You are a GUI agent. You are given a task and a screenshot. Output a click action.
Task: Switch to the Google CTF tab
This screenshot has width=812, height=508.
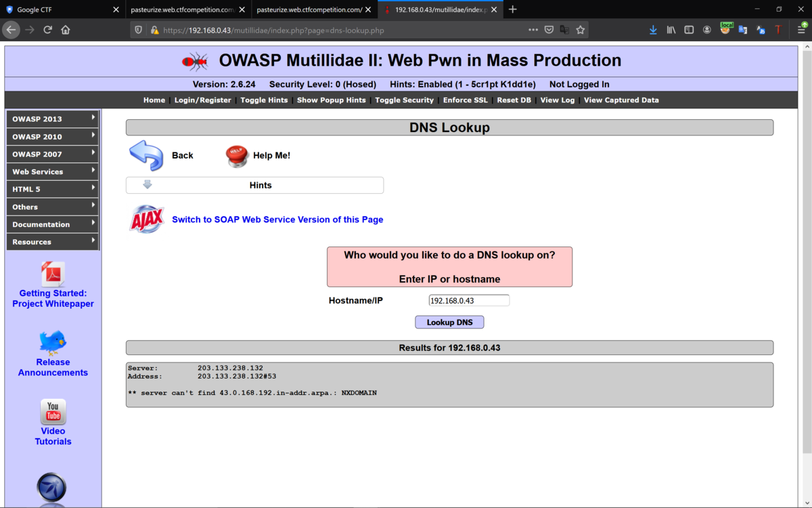point(61,9)
